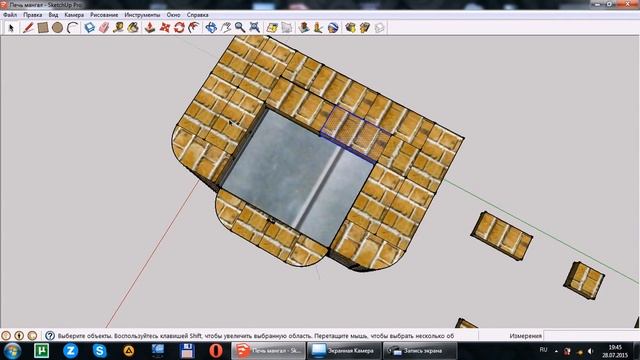Click the first status bar circle icon

pyautogui.click(x=6, y=336)
